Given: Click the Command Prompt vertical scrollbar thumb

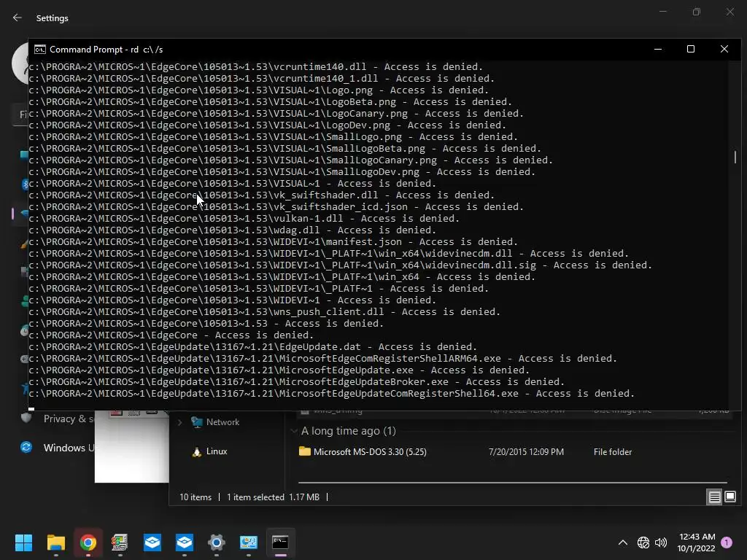Looking at the screenshot, I should [735, 157].
